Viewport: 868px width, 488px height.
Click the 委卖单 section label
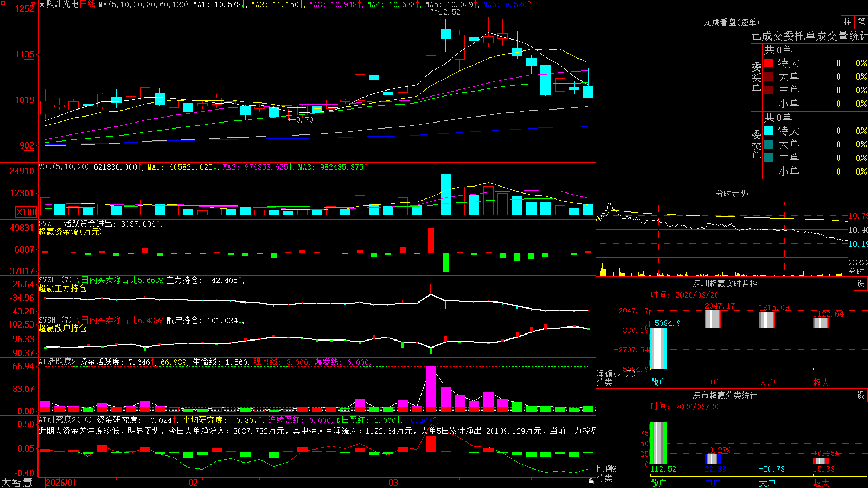756,144
